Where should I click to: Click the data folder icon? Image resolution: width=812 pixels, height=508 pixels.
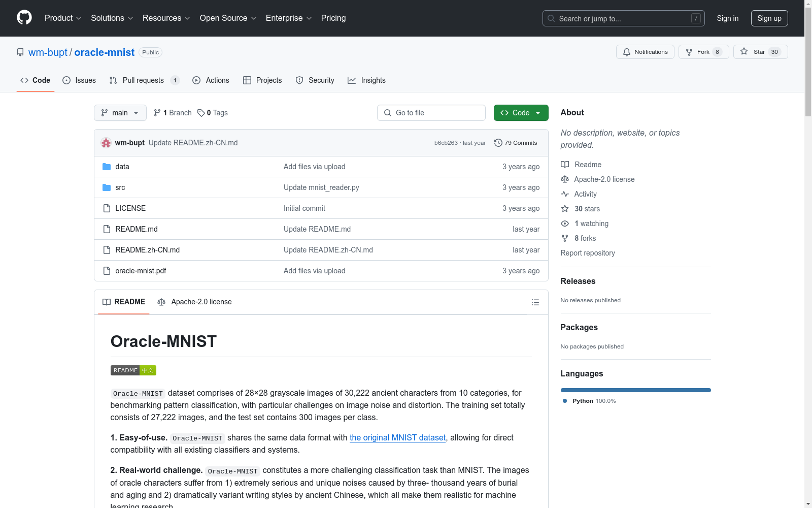(x=107, y=167)
